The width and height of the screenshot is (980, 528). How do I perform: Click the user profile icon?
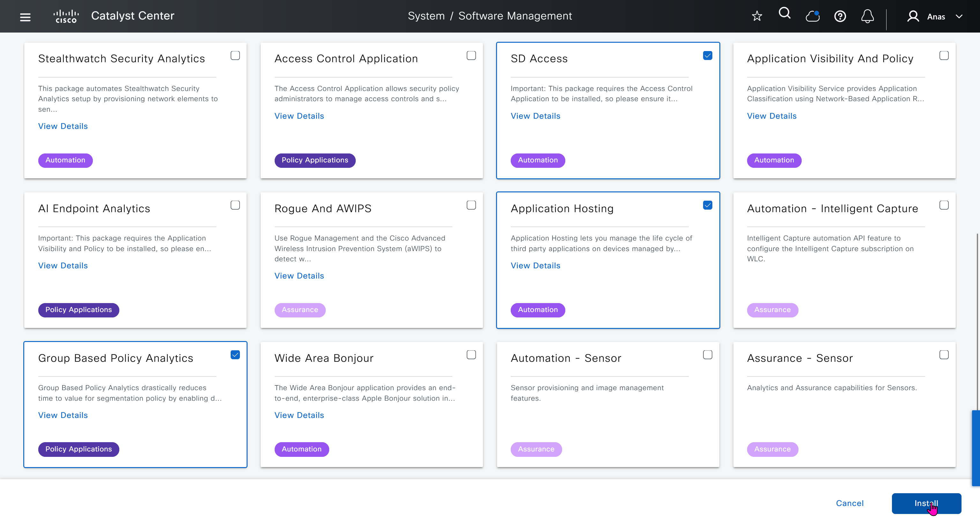(913, 16)
